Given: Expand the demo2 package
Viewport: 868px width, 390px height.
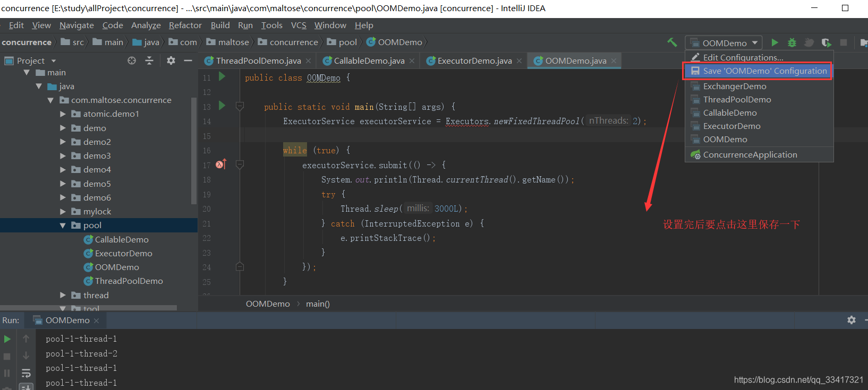Looking at the screenshot, I should pos(63,142).
